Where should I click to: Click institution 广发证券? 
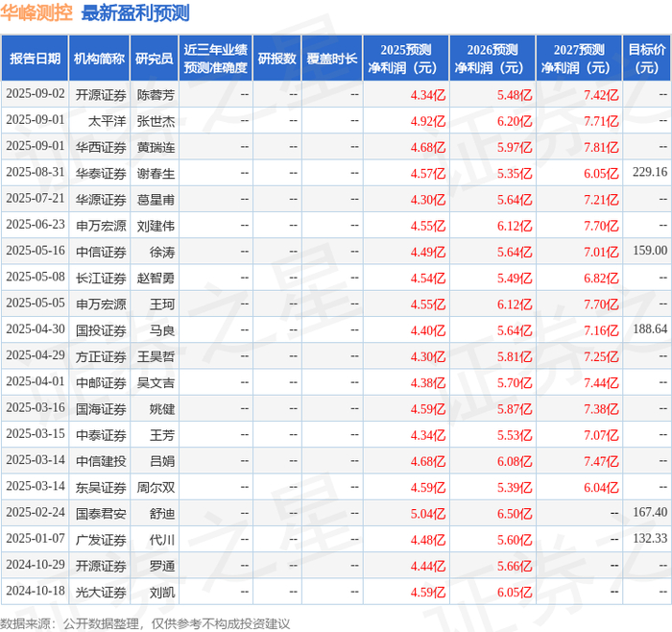tap(101, 540)
